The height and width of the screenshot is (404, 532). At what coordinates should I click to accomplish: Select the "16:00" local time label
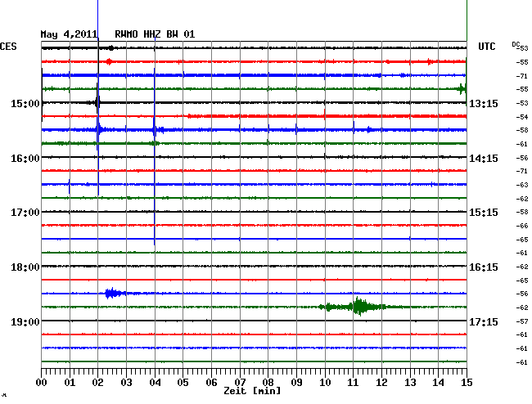coord(25,159)
